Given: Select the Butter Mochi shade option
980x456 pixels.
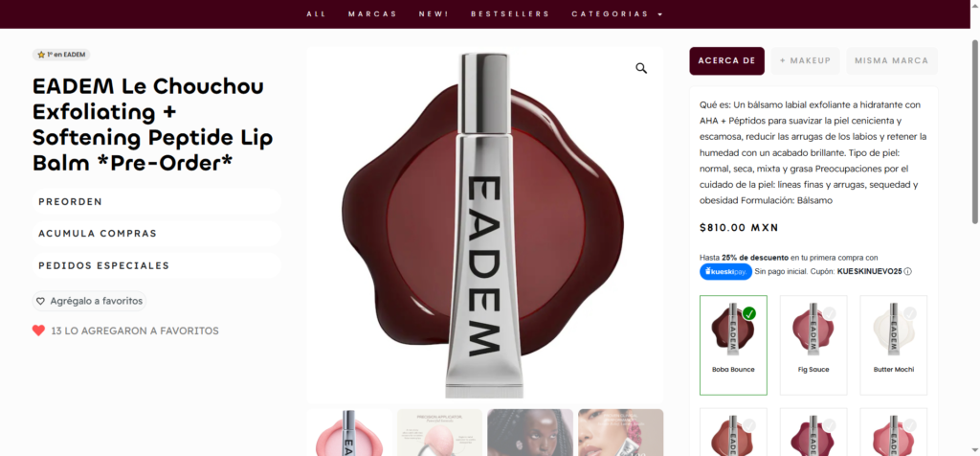Looking at the screenshot, I should point(893,345).
